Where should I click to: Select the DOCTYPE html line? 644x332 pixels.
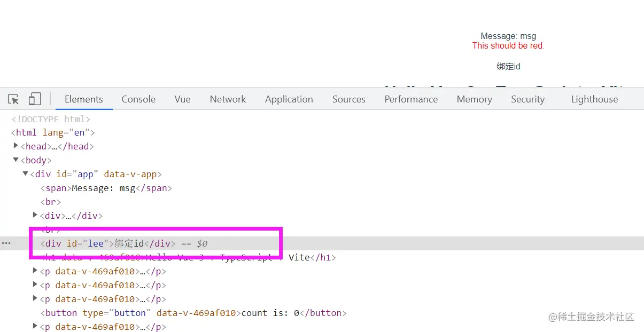point(51,119)
